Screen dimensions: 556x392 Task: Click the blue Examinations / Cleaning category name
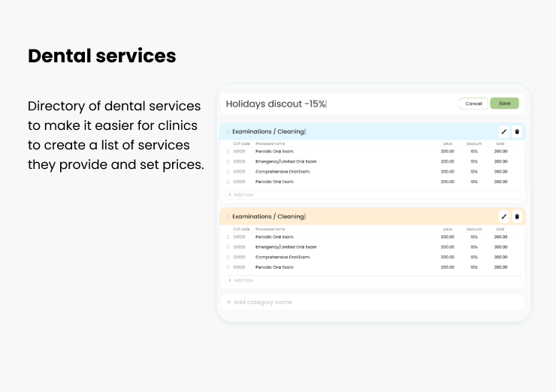click(x=268, y=131)
